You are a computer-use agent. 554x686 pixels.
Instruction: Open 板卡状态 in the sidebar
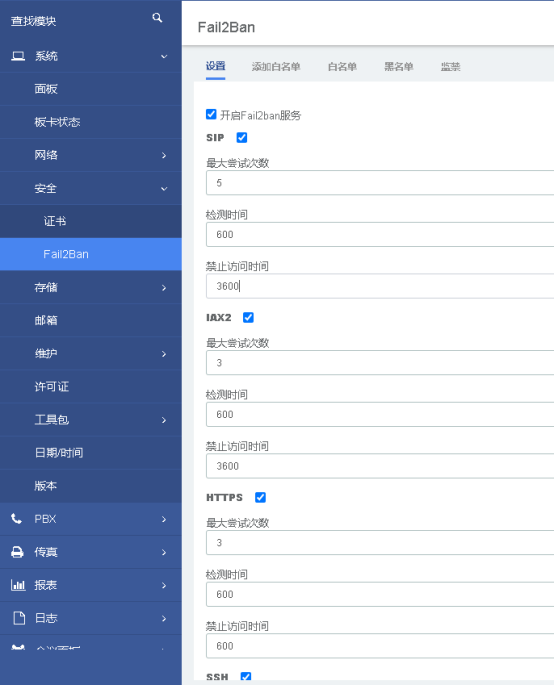[x=91, y=122]
